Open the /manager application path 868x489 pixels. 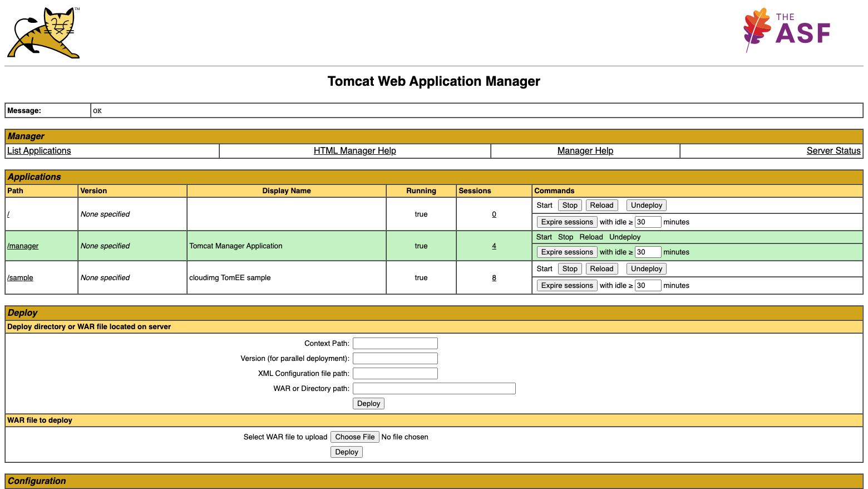pos(23,246)
